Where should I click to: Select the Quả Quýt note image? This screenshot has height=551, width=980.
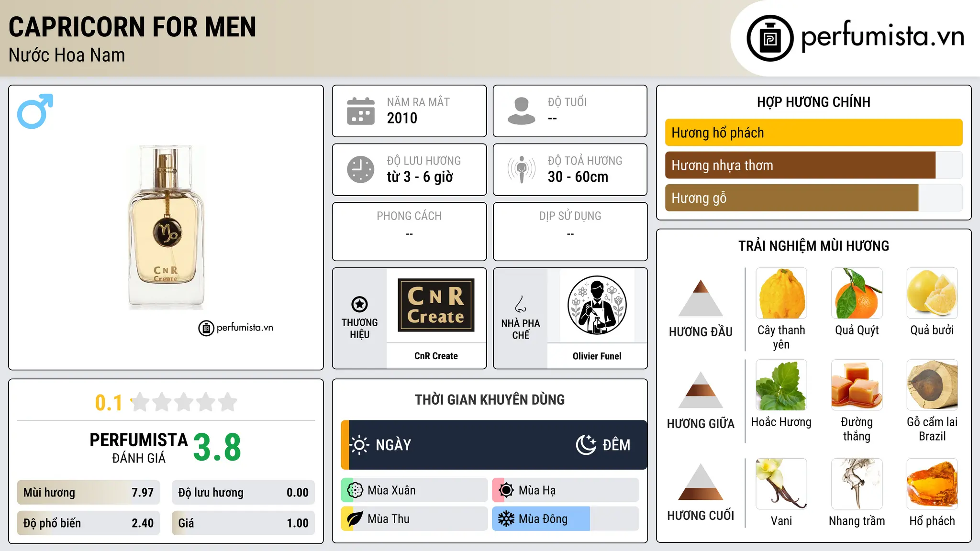857,293
